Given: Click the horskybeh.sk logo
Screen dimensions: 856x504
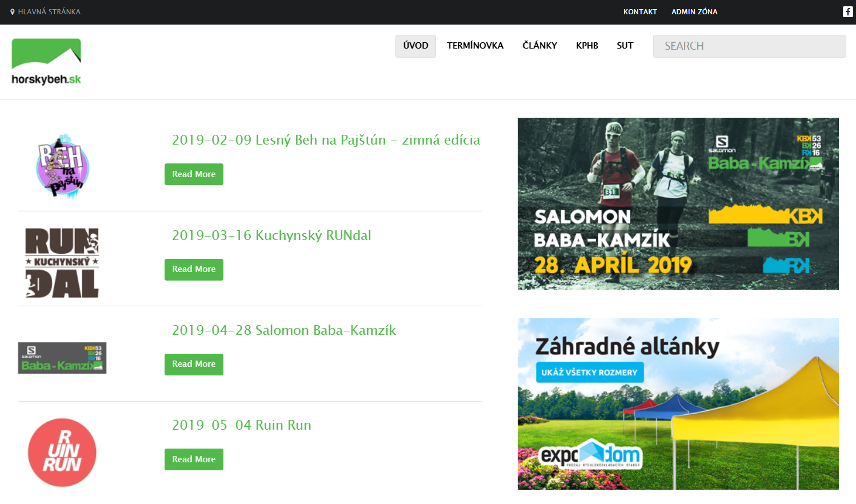Looking at the screenshot, I should coord(46,62).
